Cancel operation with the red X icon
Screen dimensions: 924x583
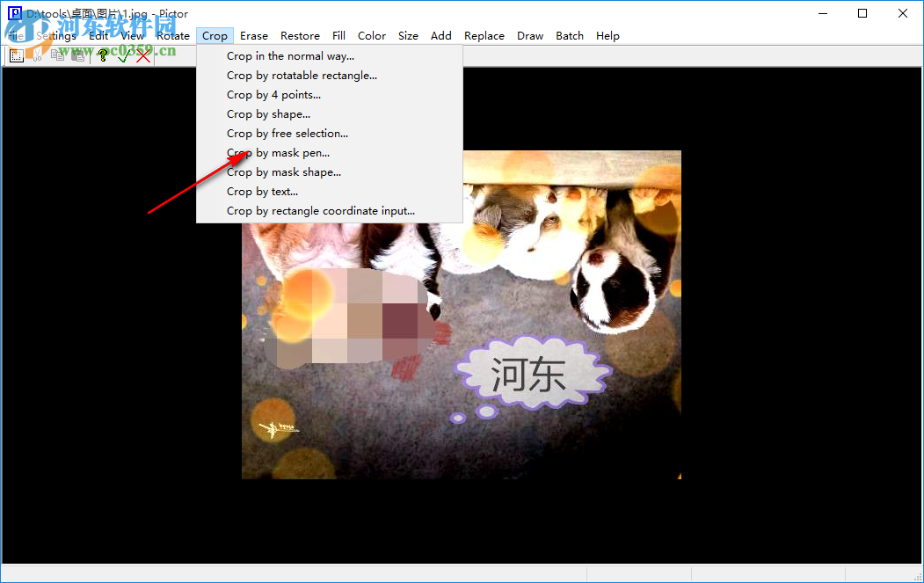143,55
